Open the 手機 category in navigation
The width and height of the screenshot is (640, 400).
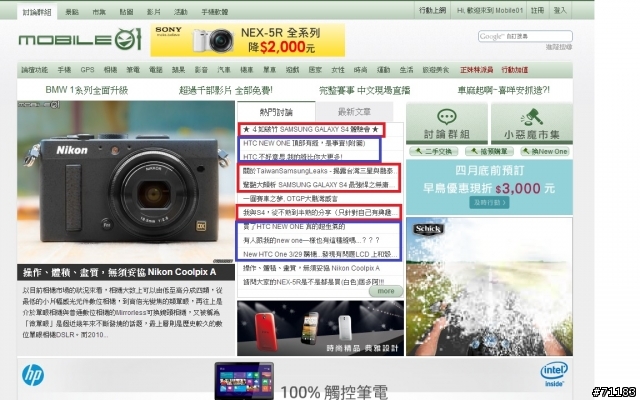[64, 70]
